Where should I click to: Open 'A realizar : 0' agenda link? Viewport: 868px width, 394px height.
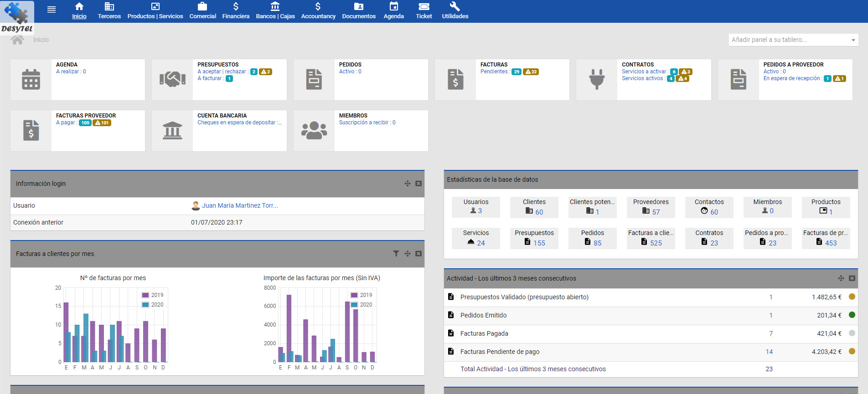[71, 72]
